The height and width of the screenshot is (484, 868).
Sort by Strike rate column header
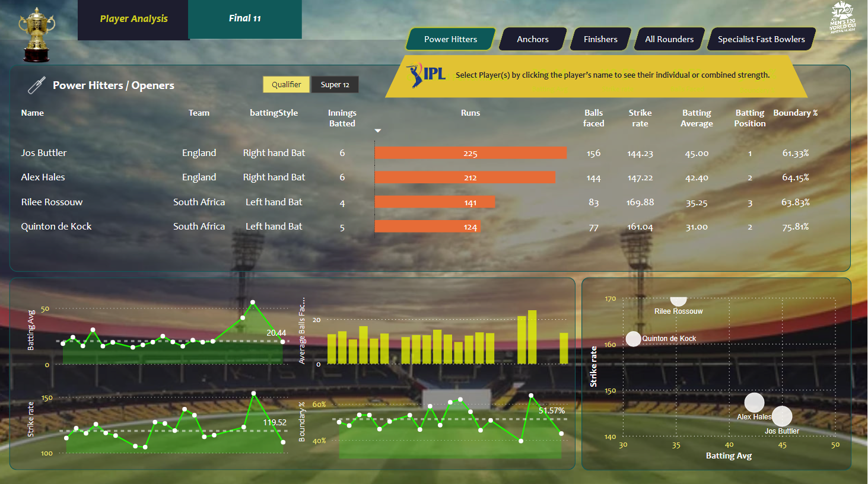(640, 118)
